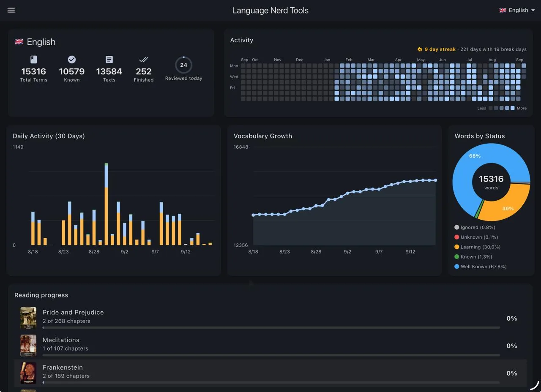Open the hamburger navigation menu
The height and width of the screenshot is (392, 541).
[11, 10]
